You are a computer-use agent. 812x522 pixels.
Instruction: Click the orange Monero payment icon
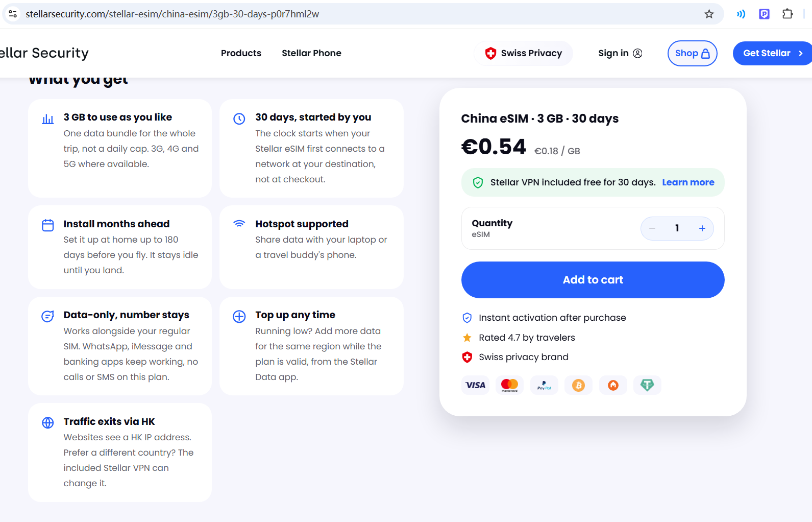point(613,385)
